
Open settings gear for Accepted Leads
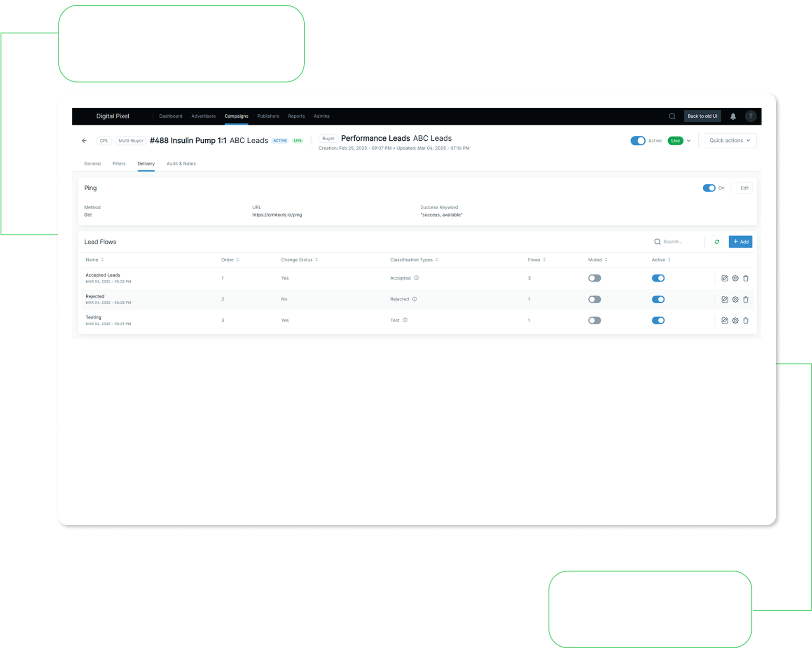pyautogui.click(x=735, y=279)
